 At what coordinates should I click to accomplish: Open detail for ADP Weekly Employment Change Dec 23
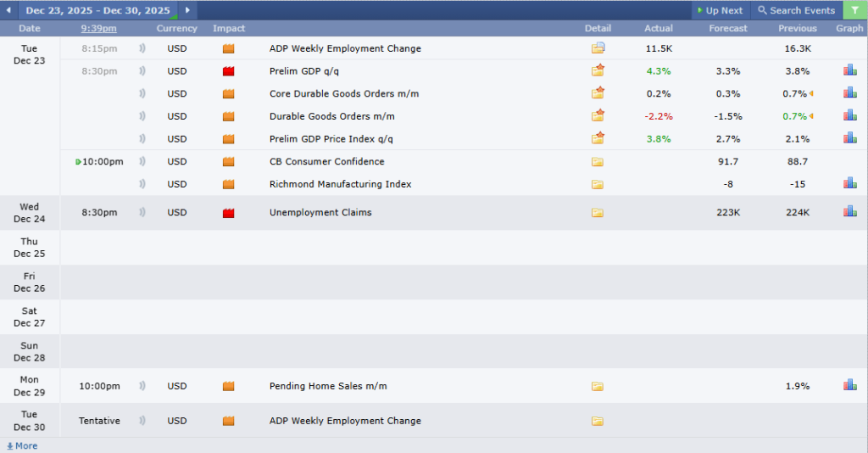598,48
